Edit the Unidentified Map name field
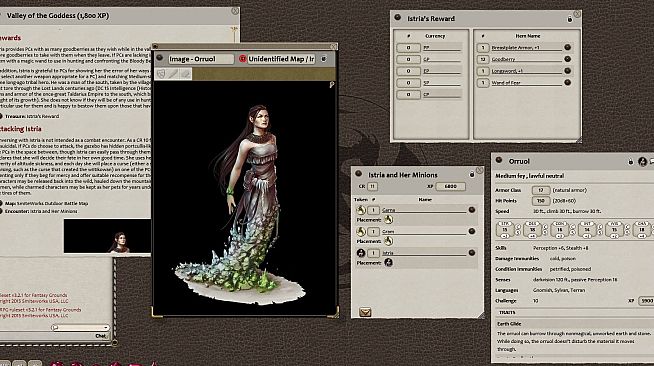654x366 pixels. pos(281,59)
